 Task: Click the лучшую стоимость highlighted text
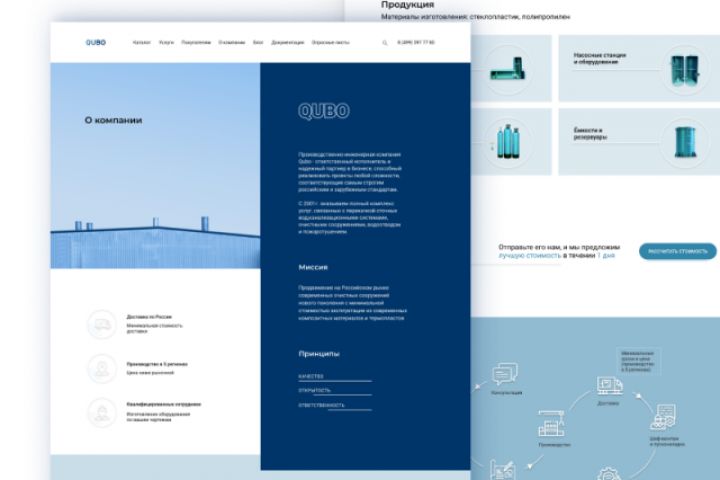coord(530,255)
